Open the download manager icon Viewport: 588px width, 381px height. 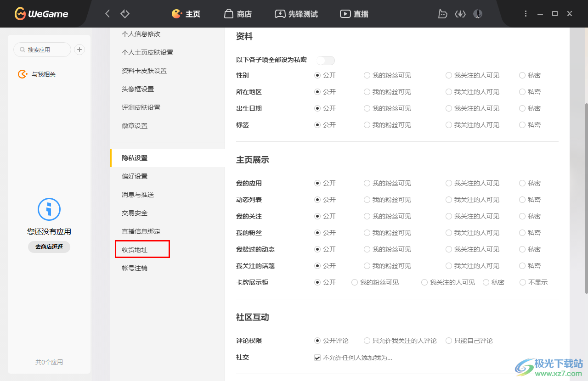click(460, 14)
